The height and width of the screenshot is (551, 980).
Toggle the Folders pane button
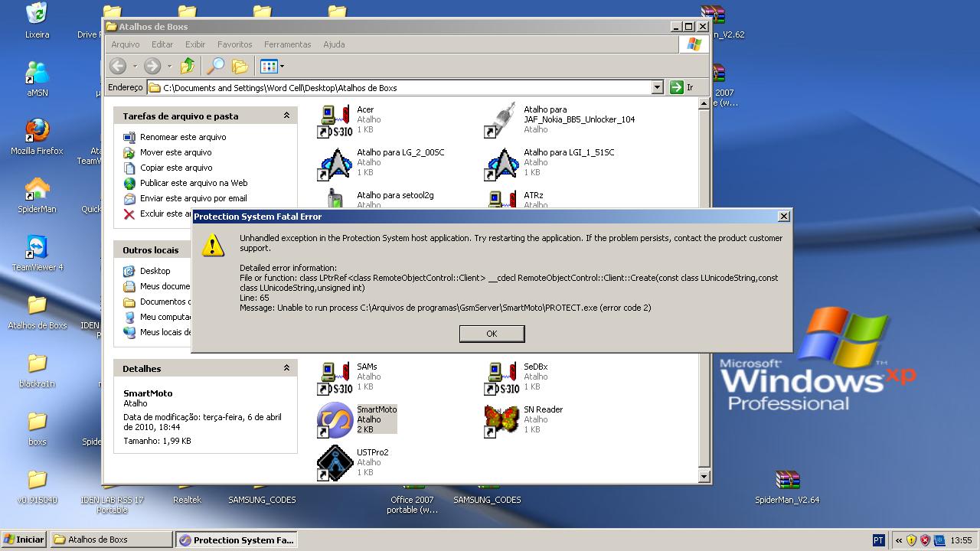click(240, 66)
